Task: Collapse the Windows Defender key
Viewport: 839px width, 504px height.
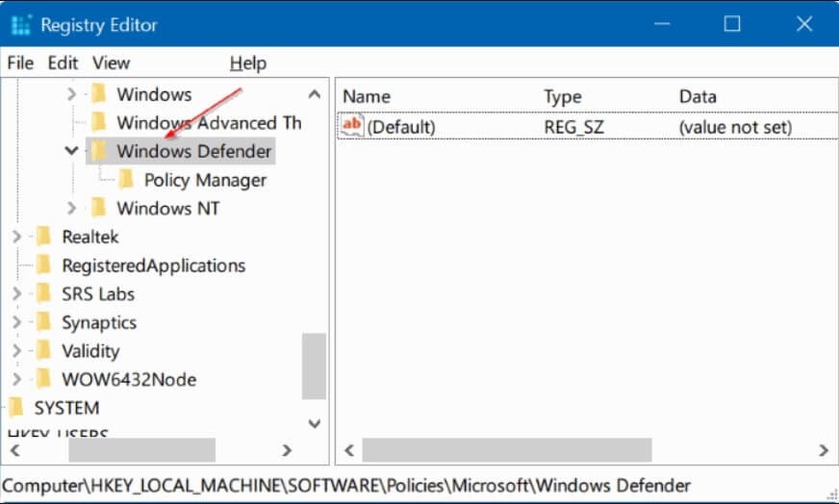Action: [71, 151]
